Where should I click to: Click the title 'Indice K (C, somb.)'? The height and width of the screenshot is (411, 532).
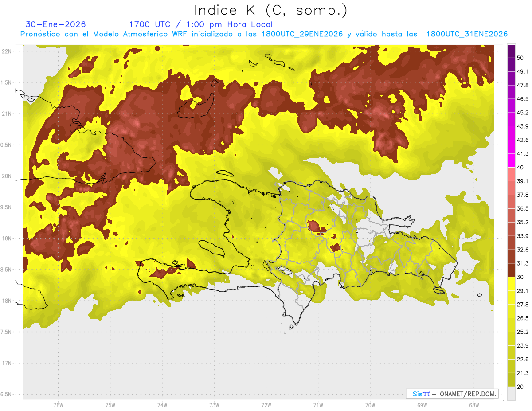[271, 11]
